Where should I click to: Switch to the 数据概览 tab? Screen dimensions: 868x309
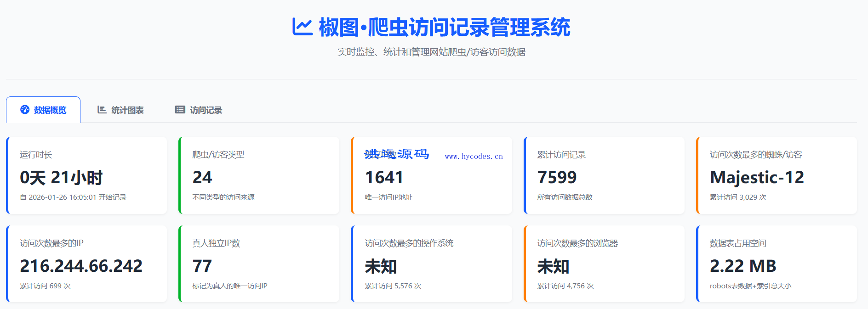pos(43,110)
